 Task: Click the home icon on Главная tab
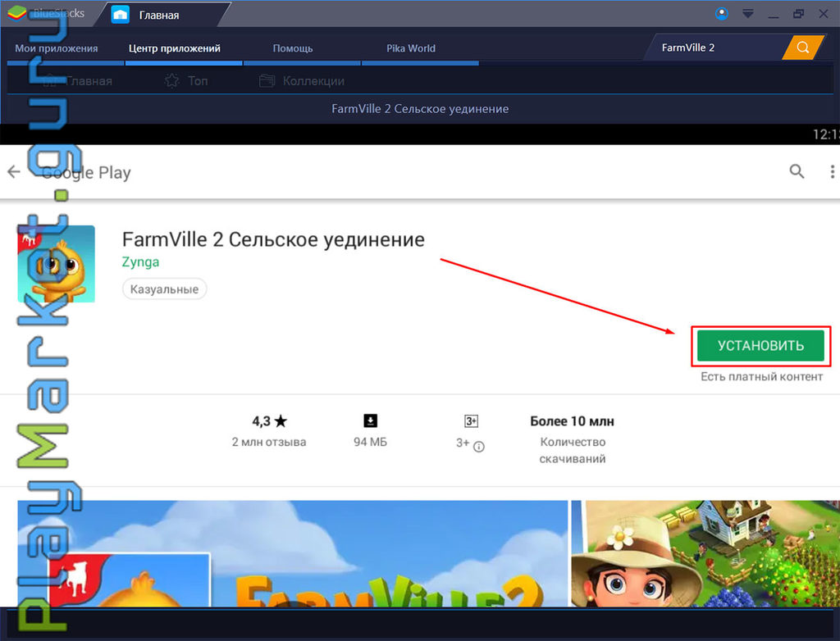pyautogui.click(x=120, y=15)
